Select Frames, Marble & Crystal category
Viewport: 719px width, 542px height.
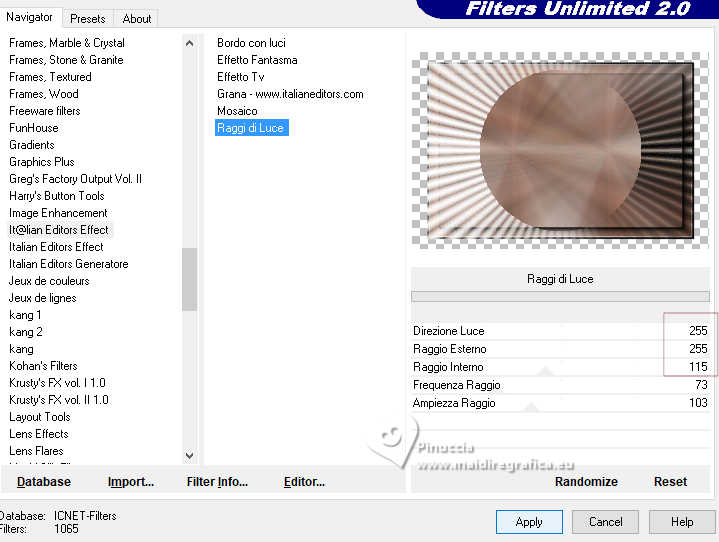click(67, 43)
